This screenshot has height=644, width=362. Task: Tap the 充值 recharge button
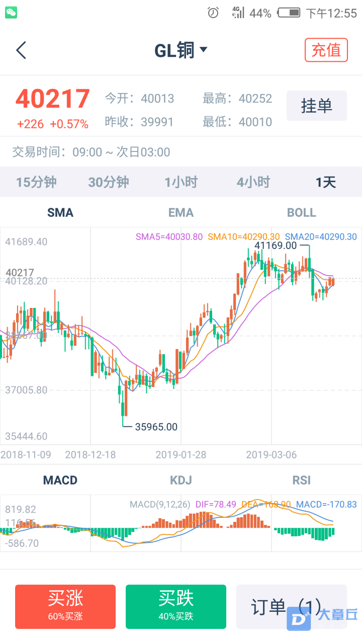coord(326,50)
